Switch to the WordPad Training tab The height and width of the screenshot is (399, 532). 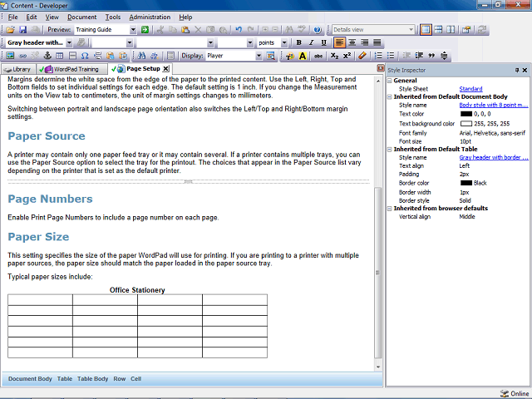click(72, 69)
